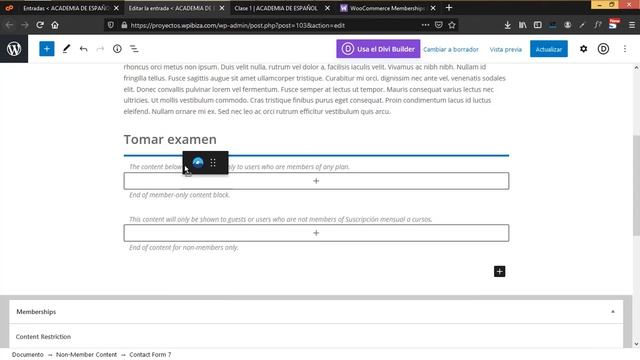Go to browser home page
This screenshot has height=360, width=640.
55,25
